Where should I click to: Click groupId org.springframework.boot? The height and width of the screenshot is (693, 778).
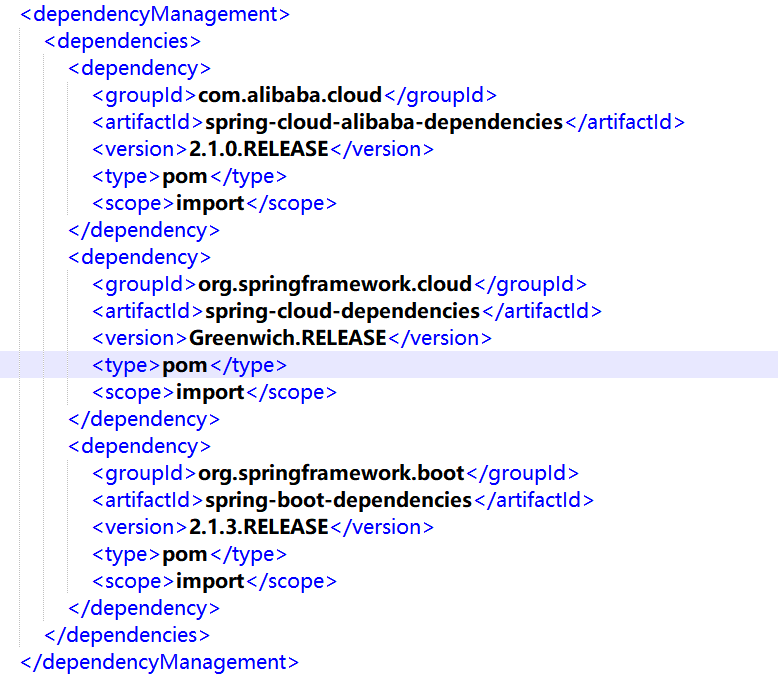tap(331, 473)
